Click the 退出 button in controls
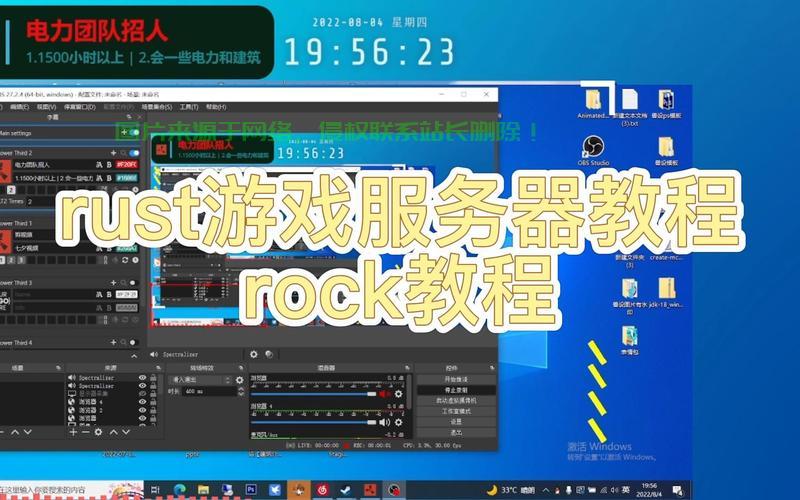The image size is (800, 500). pos(456,433)
